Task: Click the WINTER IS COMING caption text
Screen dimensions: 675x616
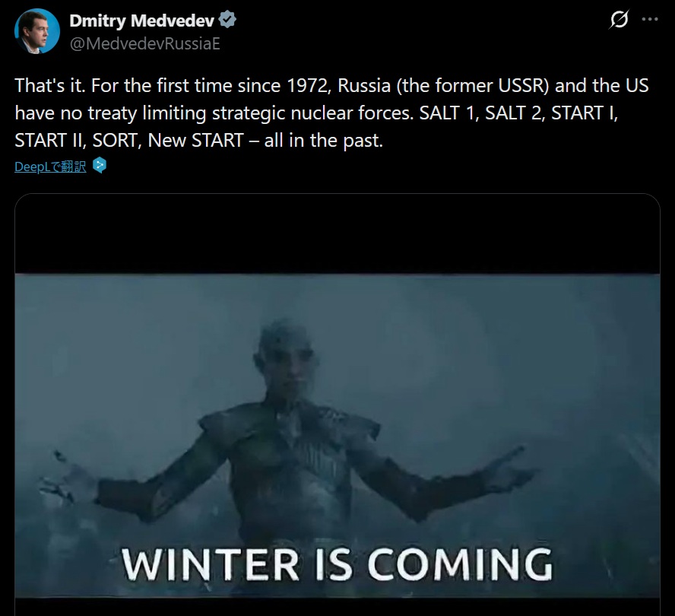Action: [x=337, y=564]
